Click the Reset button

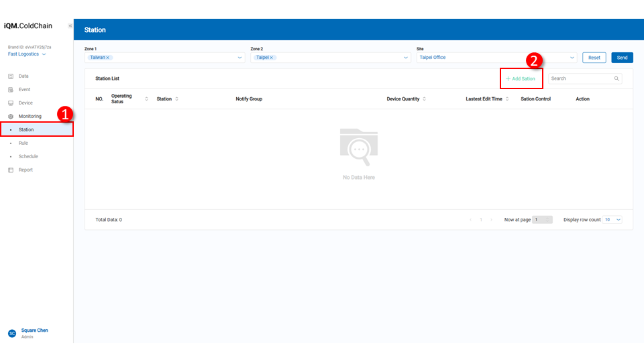pyautogui.click(x=594, y=58)
